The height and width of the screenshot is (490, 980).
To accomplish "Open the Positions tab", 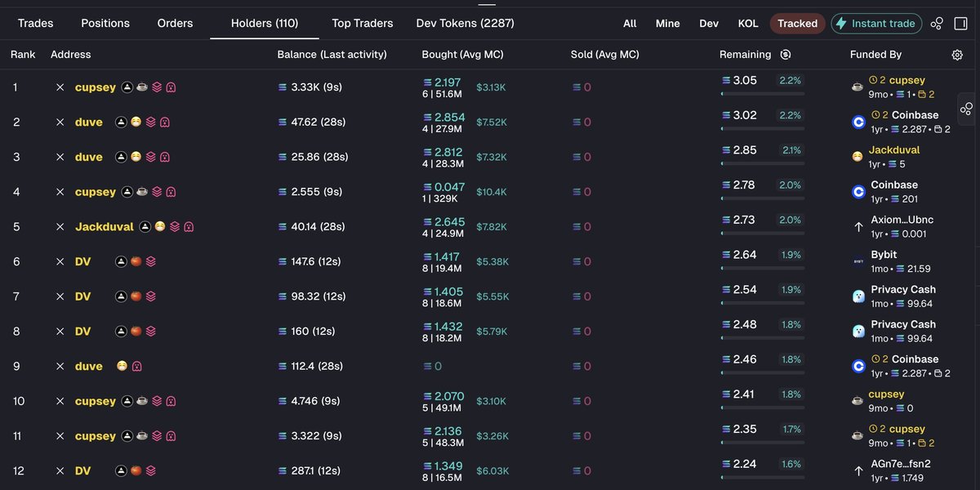I will click(105, 23).
